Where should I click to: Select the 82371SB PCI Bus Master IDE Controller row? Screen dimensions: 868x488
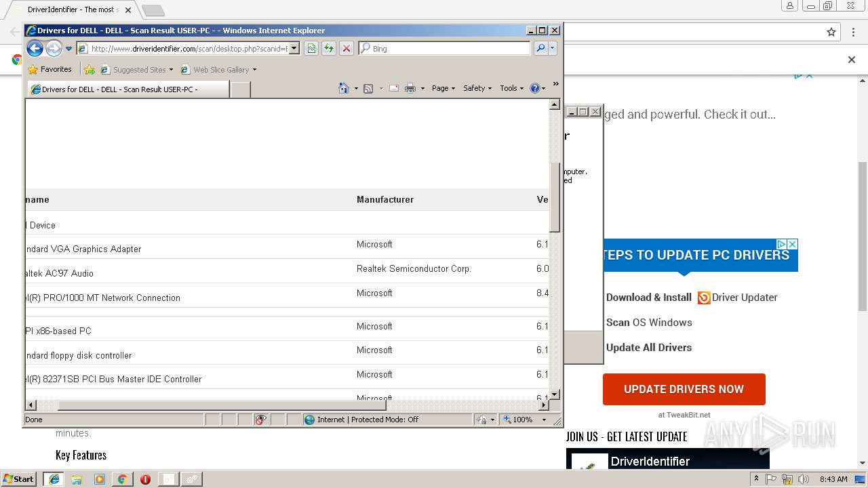pyautogui.click(x=287, y=377)
